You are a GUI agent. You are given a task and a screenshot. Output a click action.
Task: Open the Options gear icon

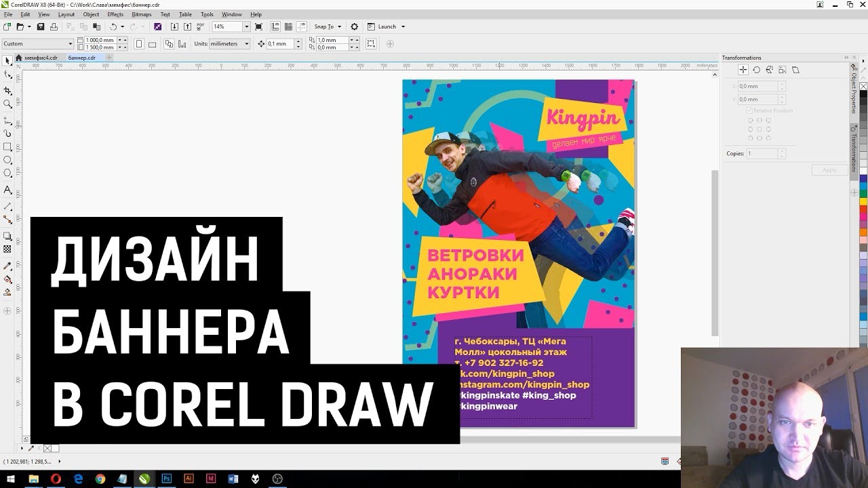tap(354, 26)
